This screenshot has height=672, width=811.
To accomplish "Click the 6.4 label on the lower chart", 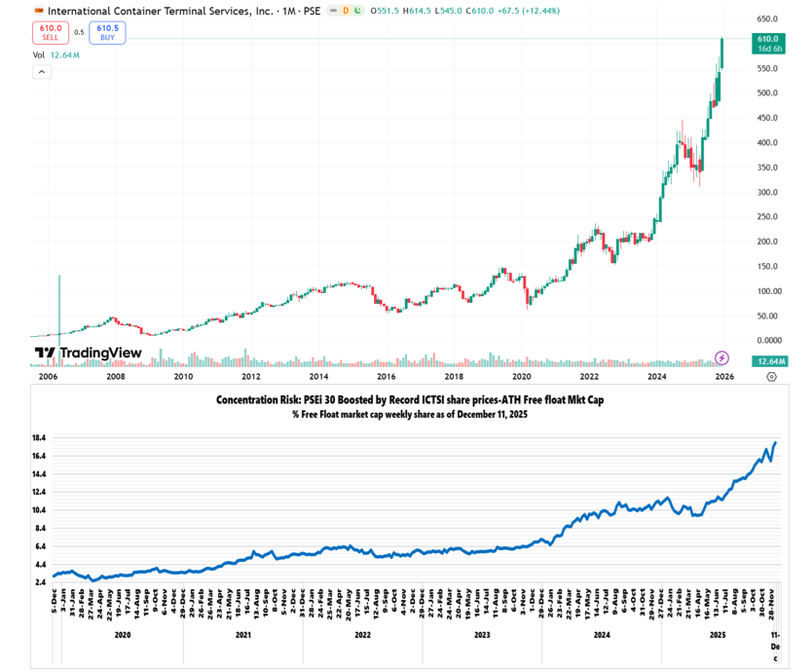I will [x=39, y=546].
